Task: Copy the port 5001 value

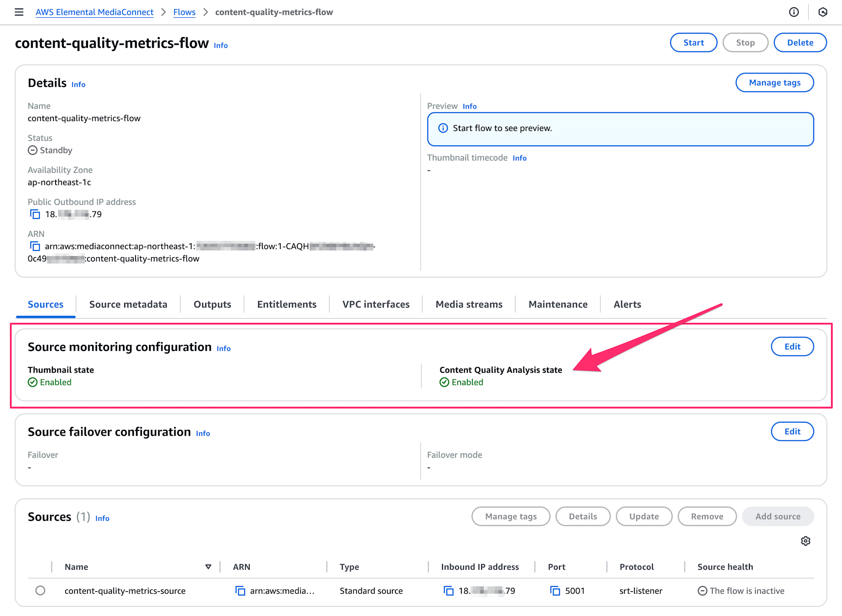Action: (555, 591)
